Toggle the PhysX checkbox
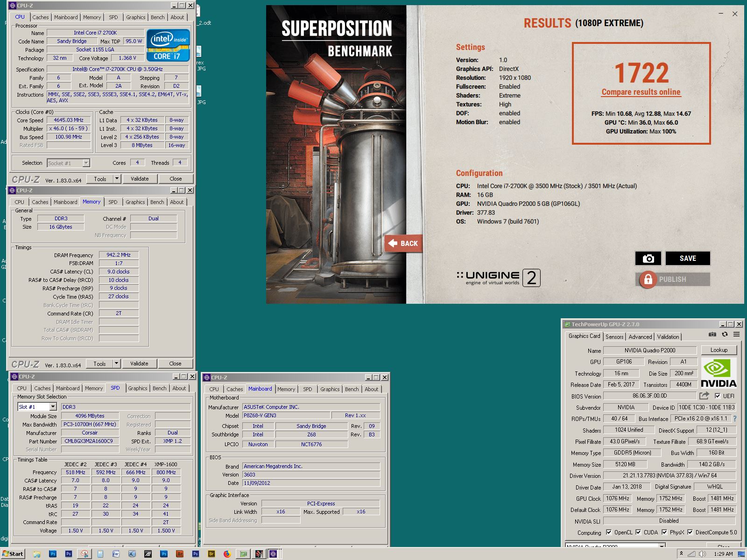This screenshot has width=747, height=560. 664,532
